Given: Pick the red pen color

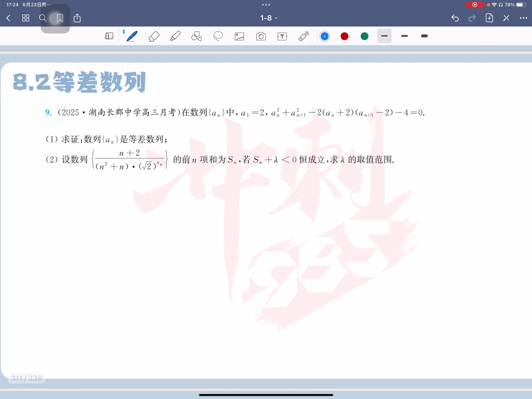Looking at the screenshot, I should click(344, 36).
